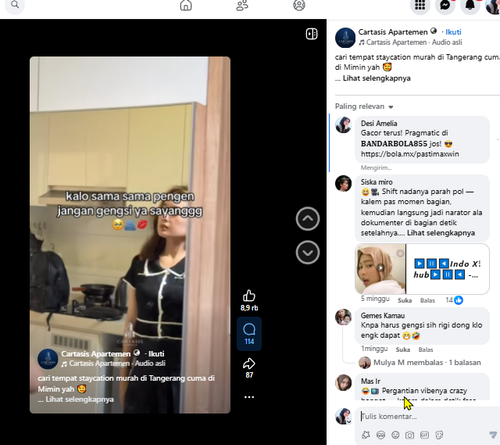This screenshot has height=445, width=500.
Task: Open the Audio asli link in the video overlay
Action: click(x=150, y=363)
